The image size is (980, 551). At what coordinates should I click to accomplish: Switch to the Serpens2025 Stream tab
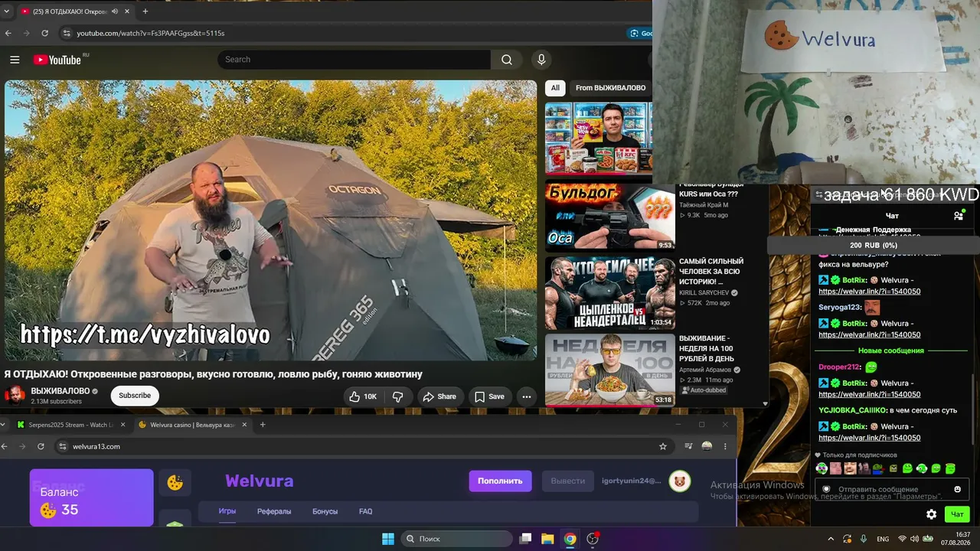70,425
